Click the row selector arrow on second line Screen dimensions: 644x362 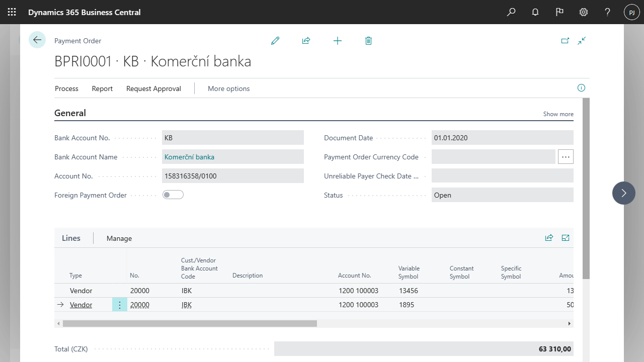60,305
